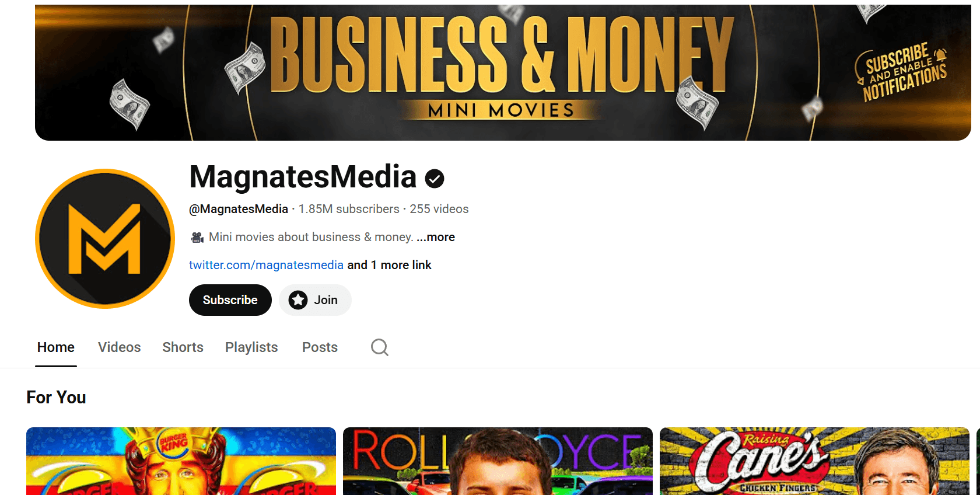Viewport: 980px width, 495px height.
Task: View the Posts tab
Action: point(320,347)
